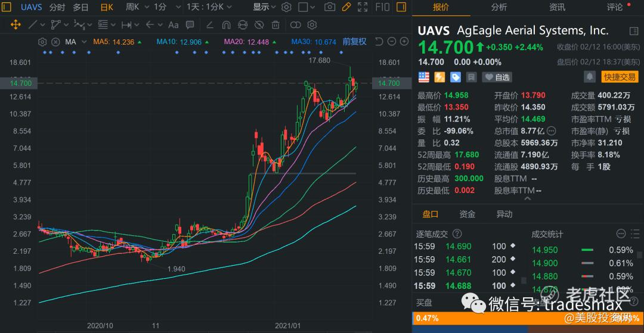Viewport: 644px width, 333px height.
Task: Expand quote details with chevron below 股息率TTM
Action: tap(527, 199)
